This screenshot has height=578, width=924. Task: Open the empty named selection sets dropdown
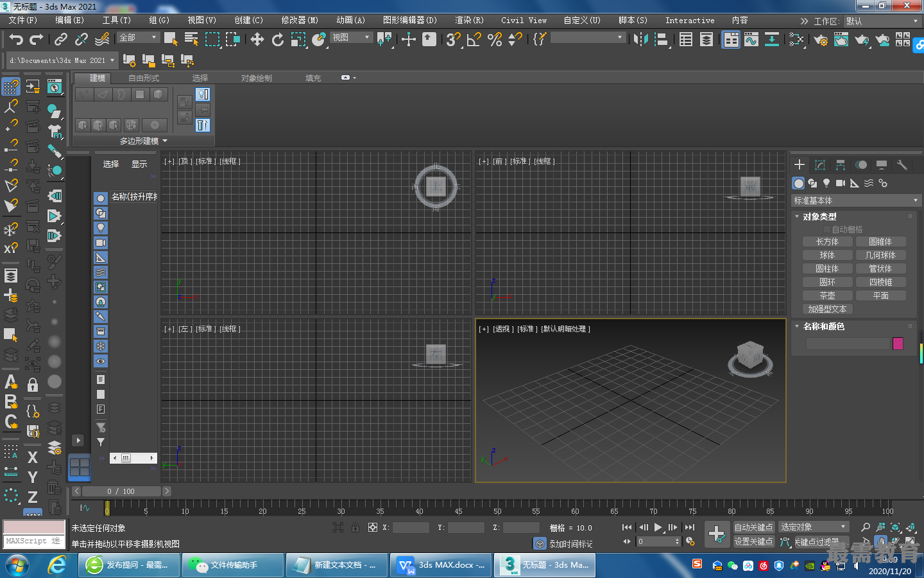(588, 38)
